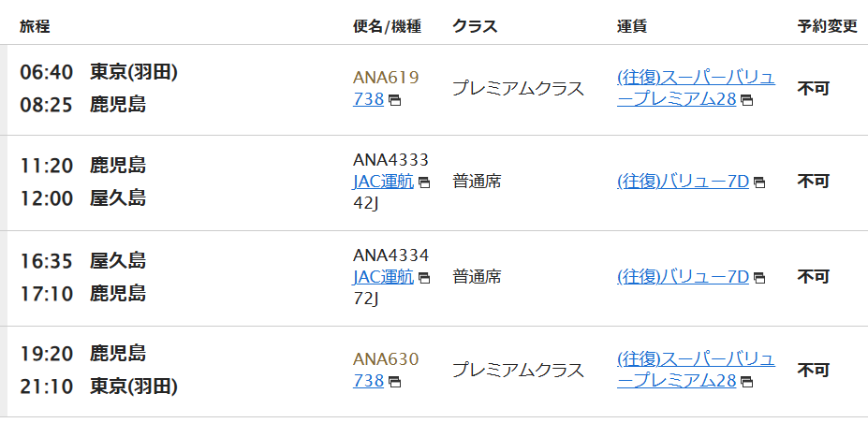Click popup icon next to ANA4333 JAC運航

(424, 182)
